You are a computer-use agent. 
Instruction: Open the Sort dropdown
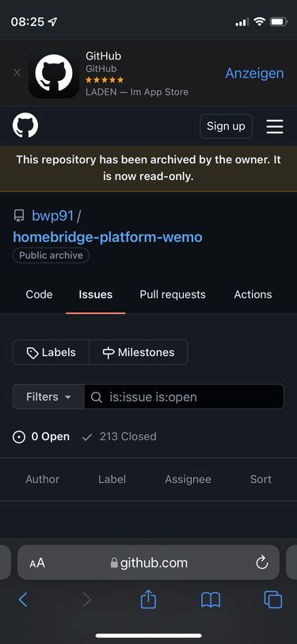tap(261, 479)
